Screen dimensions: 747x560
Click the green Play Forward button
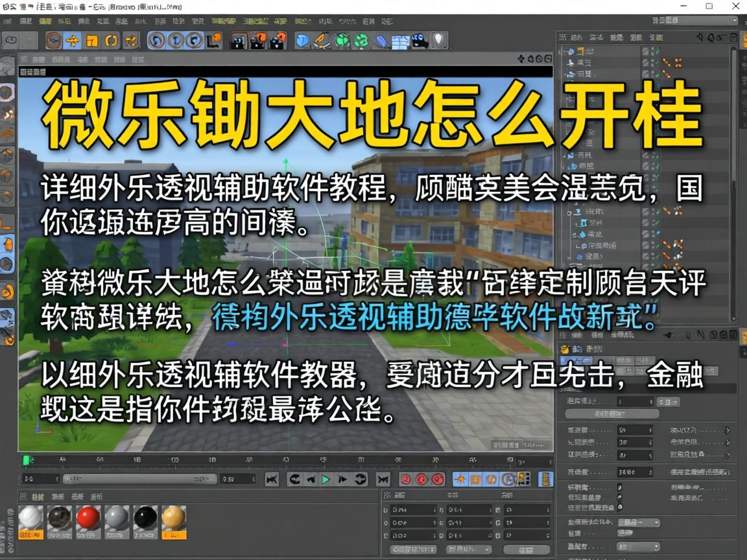pos(326,480)
